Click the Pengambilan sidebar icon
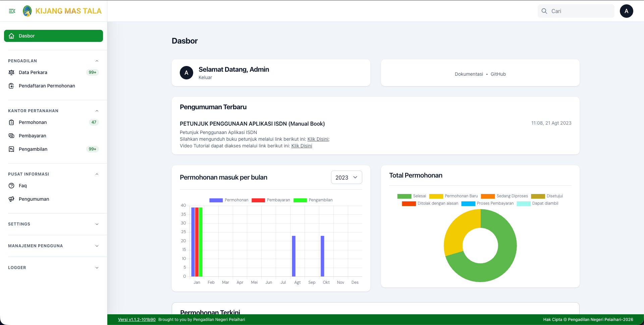 coord(11,149)
